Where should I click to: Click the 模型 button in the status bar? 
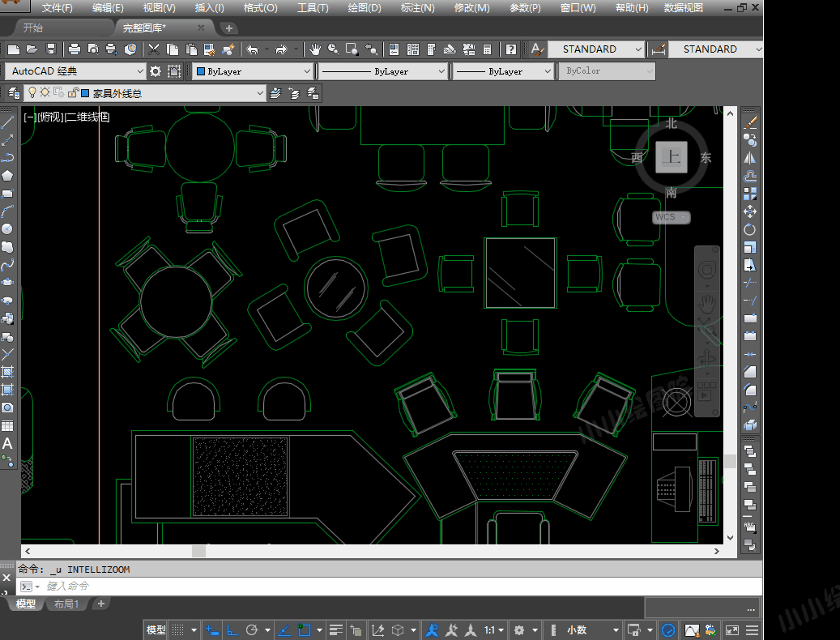(x=156, y=630)
